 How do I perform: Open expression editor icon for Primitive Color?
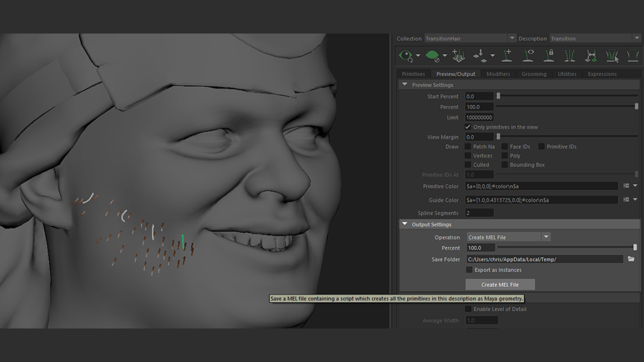[x=626, y=186]
